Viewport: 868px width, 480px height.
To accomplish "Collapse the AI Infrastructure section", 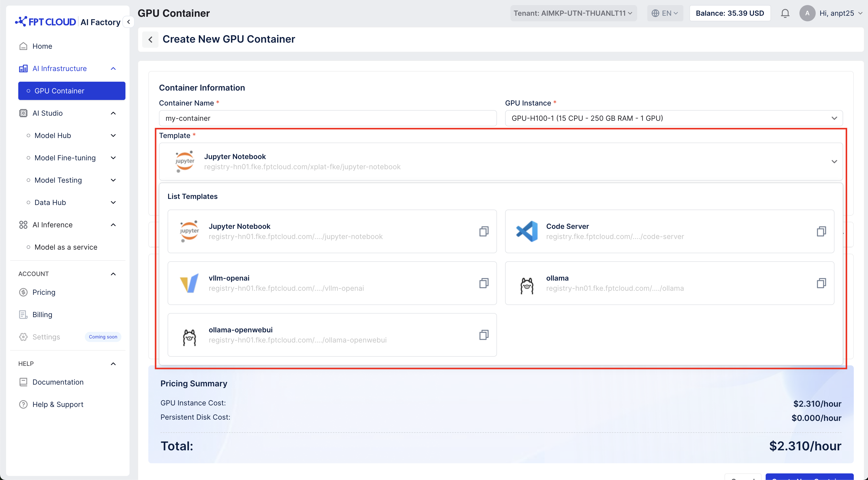I will [113, 69].
